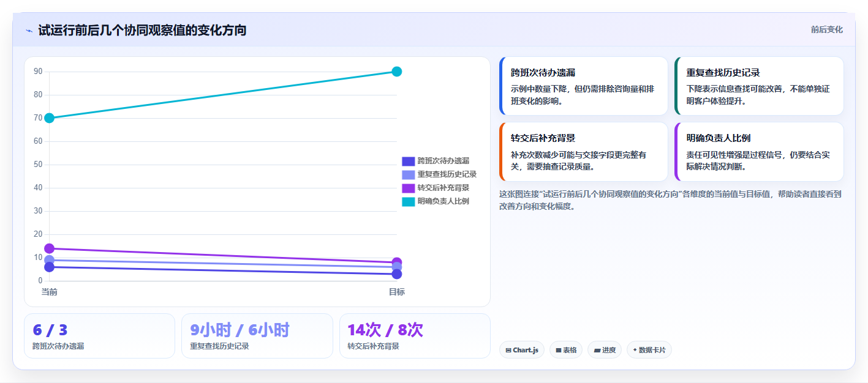Screen dimensions: 868x383
Task: Select the 重复查找历史记录 info card title
Action: (723, 72)
